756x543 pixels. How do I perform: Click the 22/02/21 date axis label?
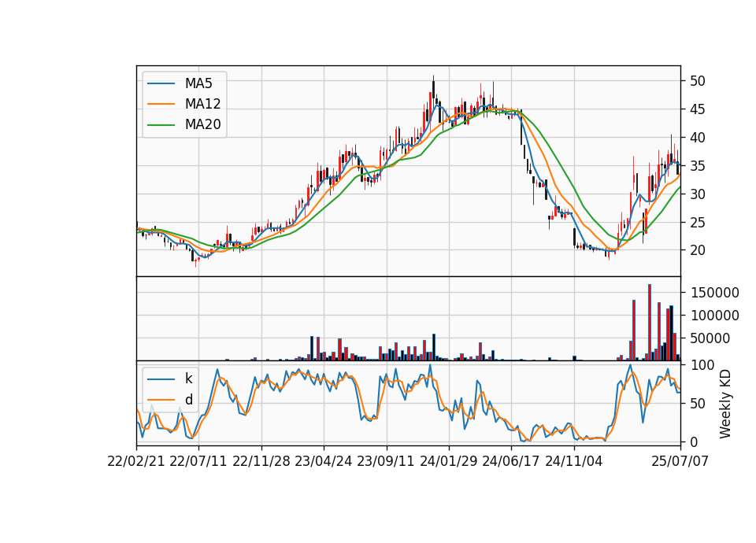pyautogui.click(x=136, y=461)
